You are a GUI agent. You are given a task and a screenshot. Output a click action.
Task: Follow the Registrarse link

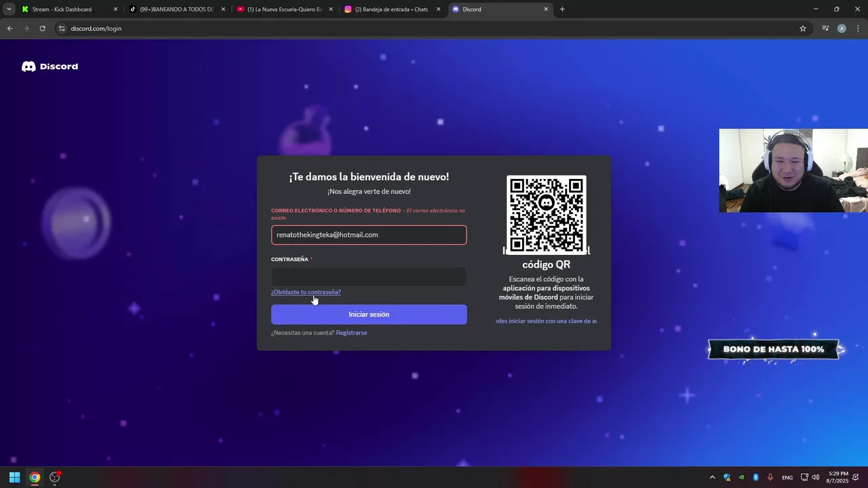point(351,333)
